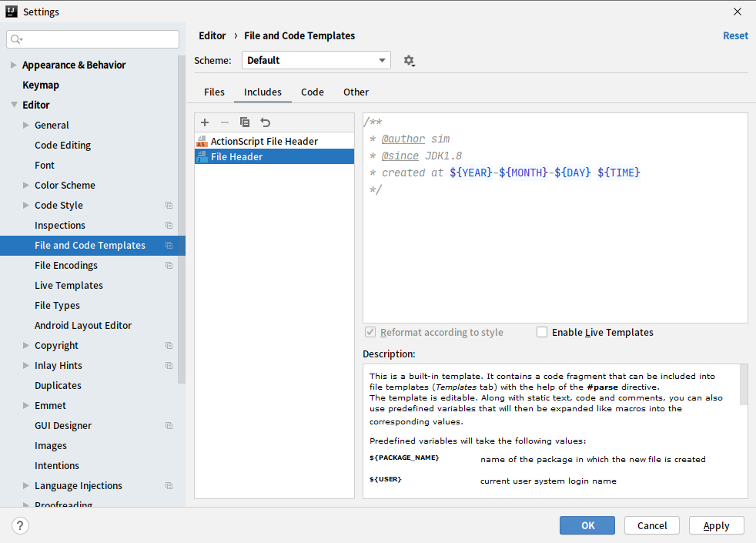Viewport: 756px width, 543px height.
Task: Expand the Copyright node
Action: (26, 345)
